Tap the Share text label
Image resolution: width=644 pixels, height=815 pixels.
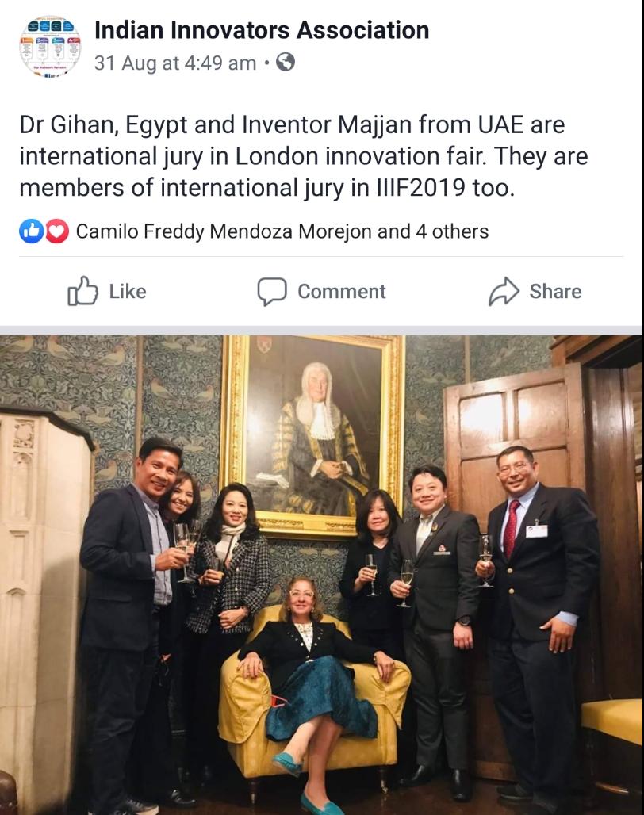[x=555, y=292]
